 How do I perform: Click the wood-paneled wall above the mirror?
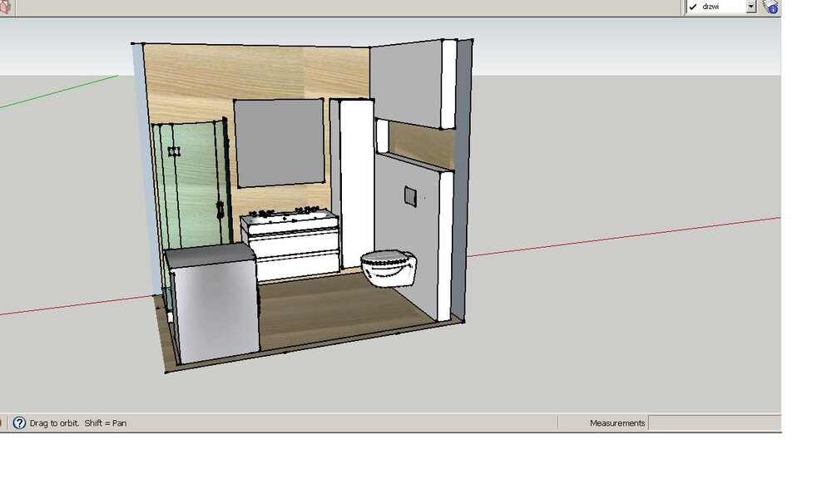[x=250, y=71]
